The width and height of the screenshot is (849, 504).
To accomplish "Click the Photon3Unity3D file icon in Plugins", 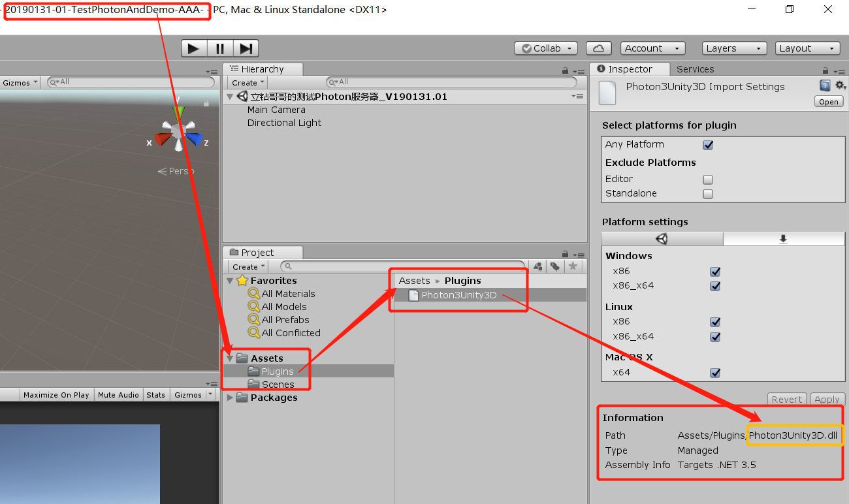I will tap(413, 295).
